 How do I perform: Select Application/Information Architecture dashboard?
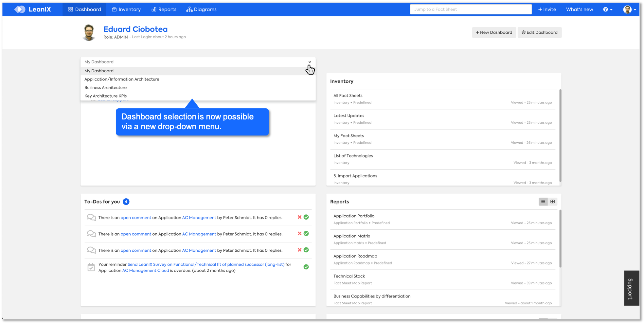(x=198, y=79)
